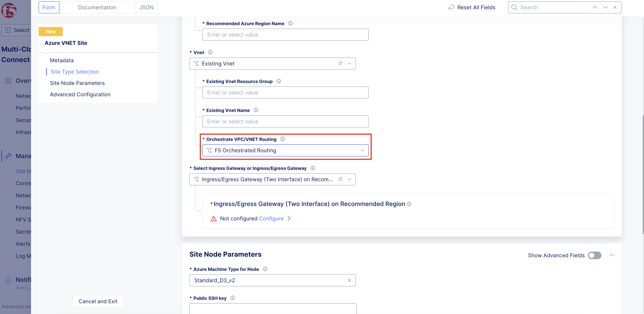644x314 pixels.
Task: Click the Cancel and Exit button
Action: coord(98,301)
